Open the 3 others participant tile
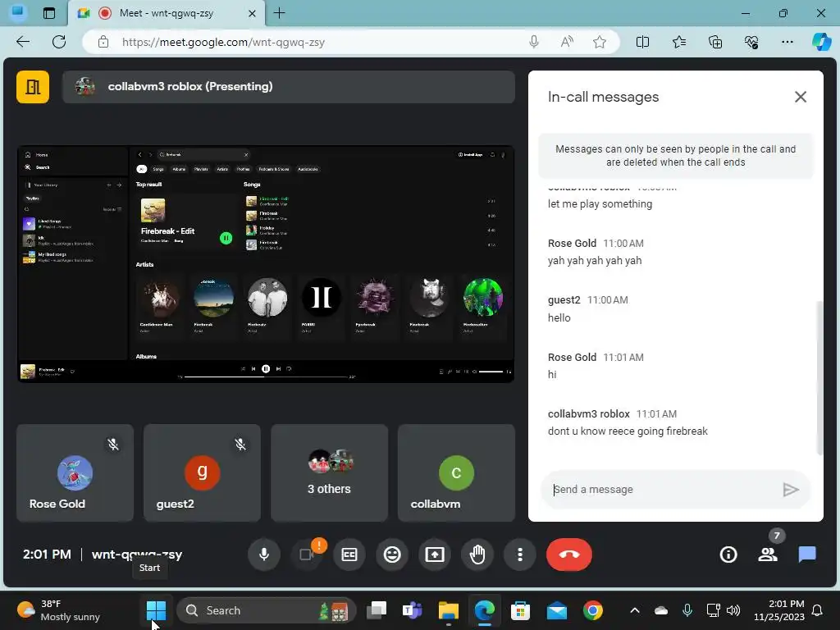Screen dimensions: 840x630 [x=329, y=473]
